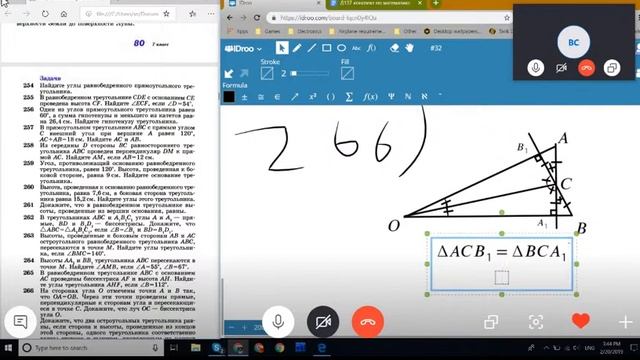Screen dimensions: 640x360
Task: Open the Greek Psi letters group
Action: [391, 97]
